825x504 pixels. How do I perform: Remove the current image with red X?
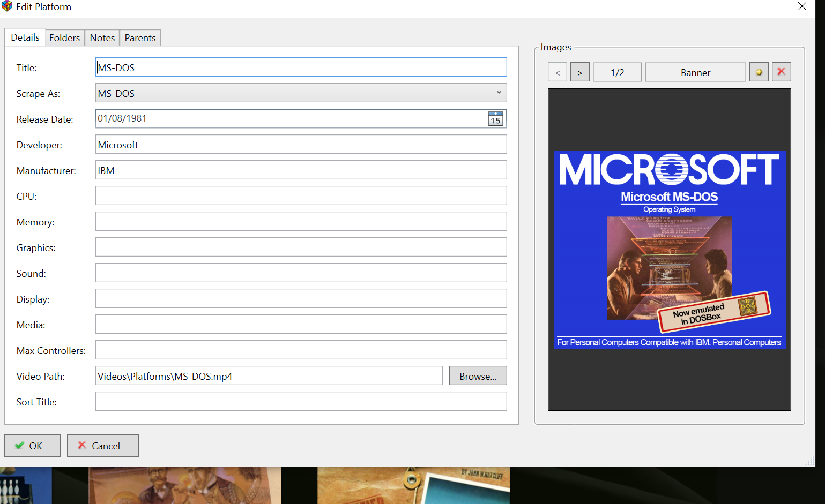(x=781, y=72)
